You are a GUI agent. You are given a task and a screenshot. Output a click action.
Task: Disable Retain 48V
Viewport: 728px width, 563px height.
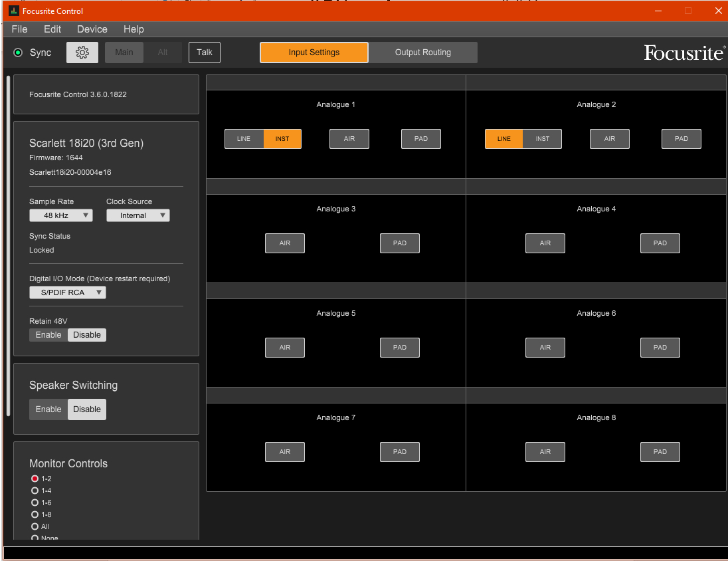87,336
